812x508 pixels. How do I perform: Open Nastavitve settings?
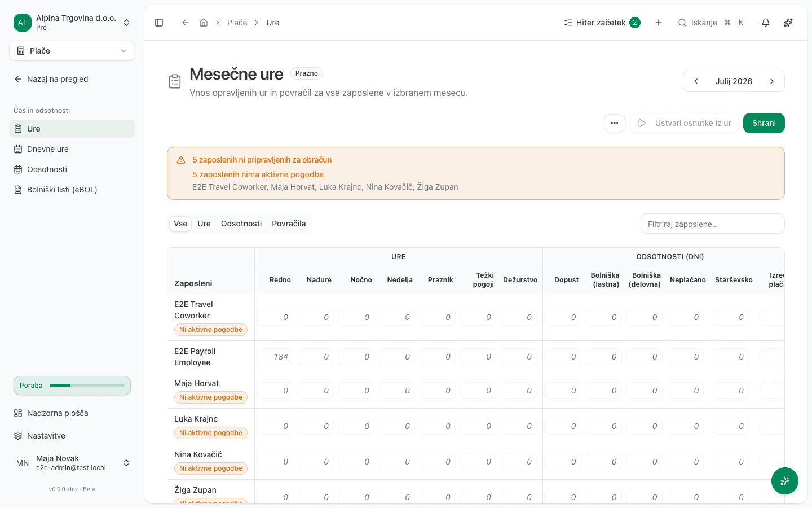(72, 436)
